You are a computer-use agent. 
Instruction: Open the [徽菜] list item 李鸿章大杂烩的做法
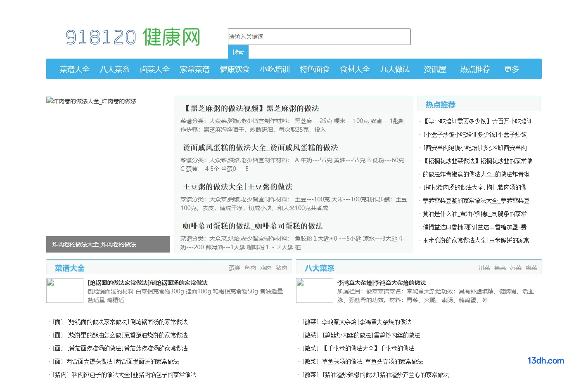367,322
